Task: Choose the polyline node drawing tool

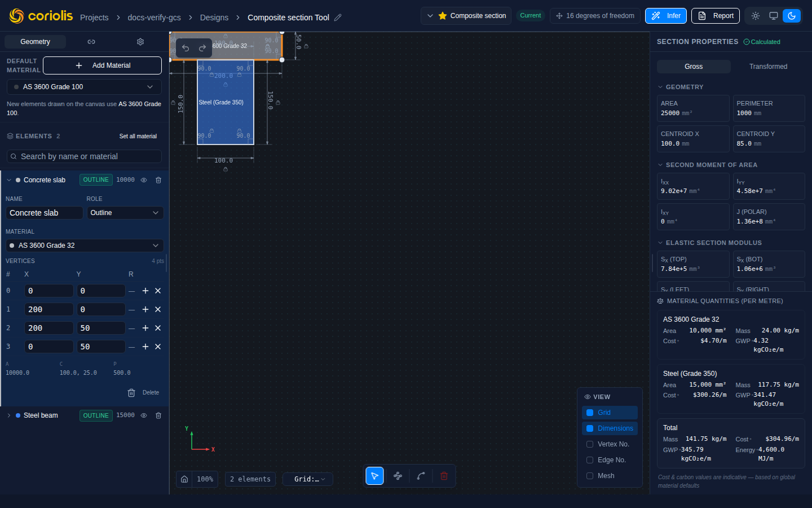Action: click(398, 476)
